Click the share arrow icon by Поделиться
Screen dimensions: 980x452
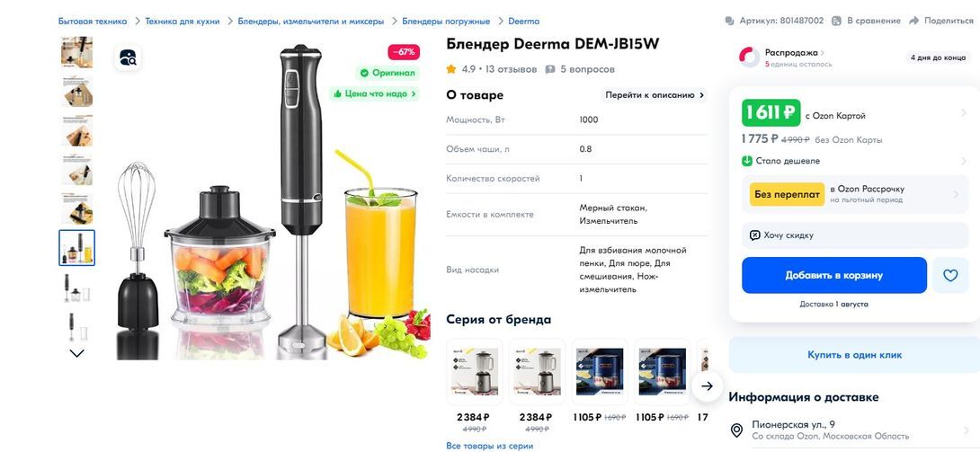coord(913,21)
